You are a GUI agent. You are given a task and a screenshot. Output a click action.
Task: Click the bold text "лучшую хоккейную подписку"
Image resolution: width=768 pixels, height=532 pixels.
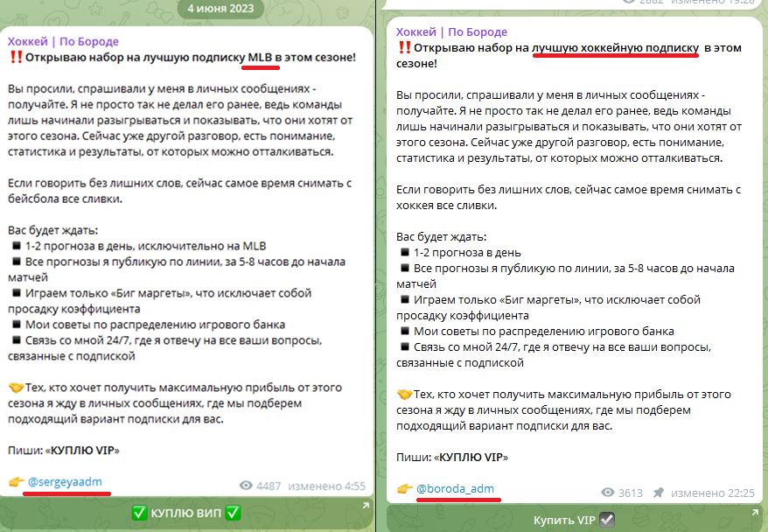[615, 48]
